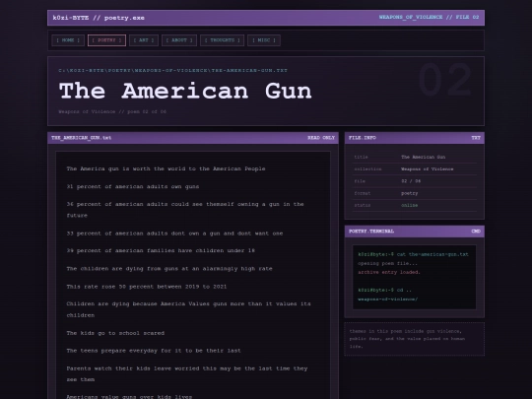Click collection value 'Weapons of Violence'

(428, 169)
